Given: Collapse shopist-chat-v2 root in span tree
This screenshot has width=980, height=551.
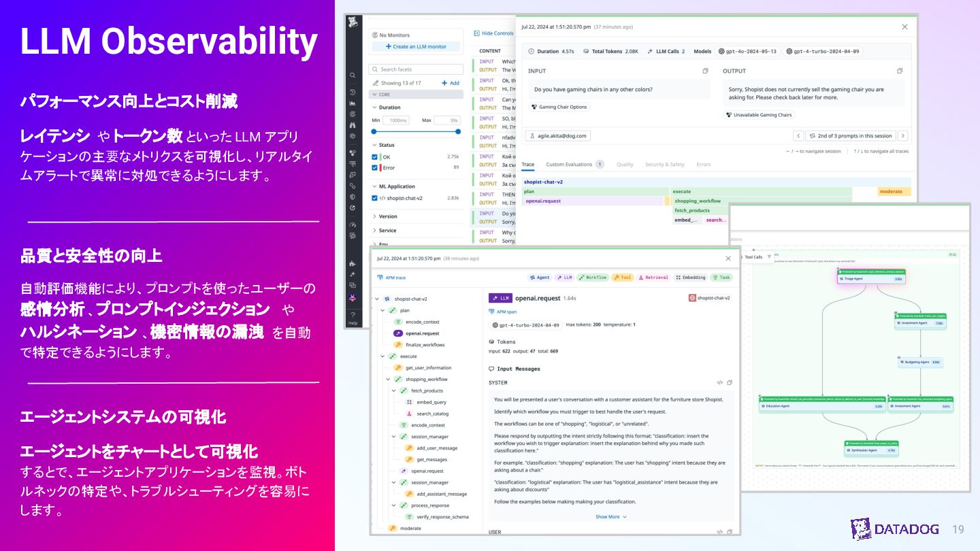Looking at the screenshot, I should (376, 299).
